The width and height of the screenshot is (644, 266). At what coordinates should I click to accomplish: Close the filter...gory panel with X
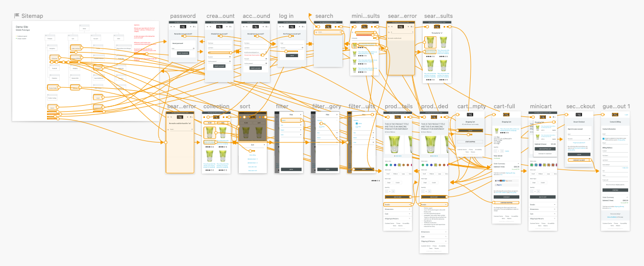coord(337,114)
